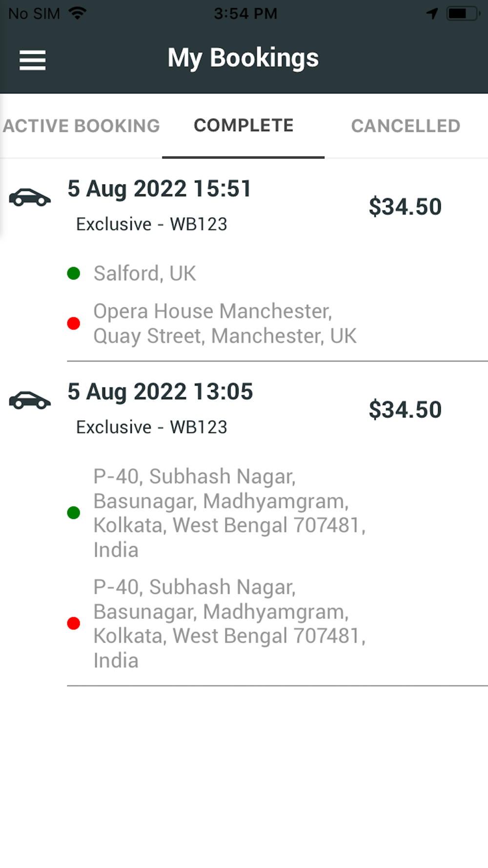Tap green pickup dot beside Salford, UK

coord(74,273)
